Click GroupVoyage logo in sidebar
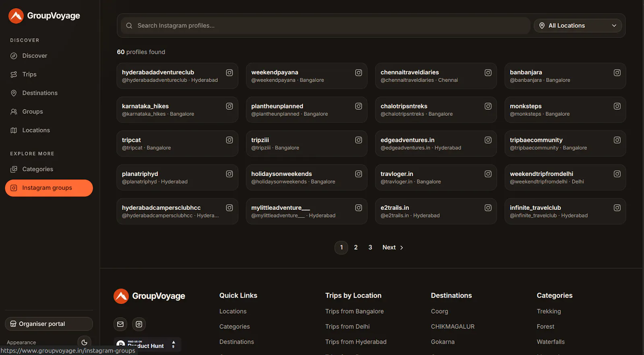Image resolution: width=644 pixels, height=355 pixels. click(x=44, y=16)
